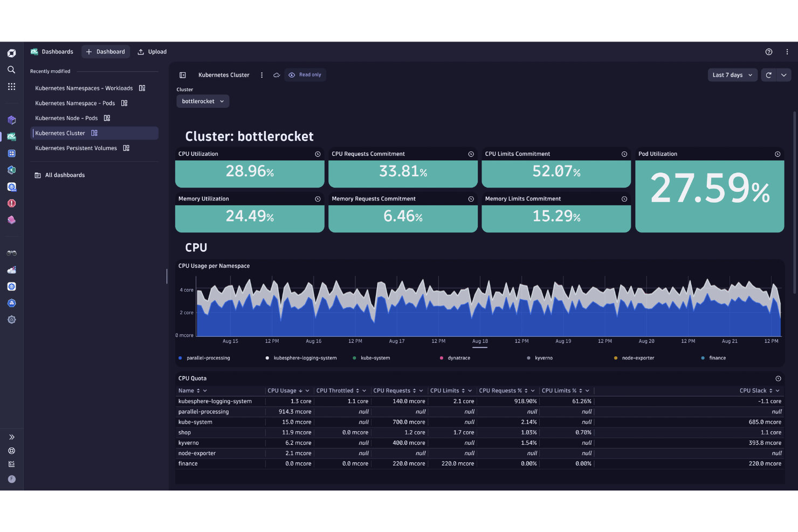Image resolution: width=798 pixels, height=532 pixels.
Task: Click the finance legend color dot
Action: pos(703,358)
